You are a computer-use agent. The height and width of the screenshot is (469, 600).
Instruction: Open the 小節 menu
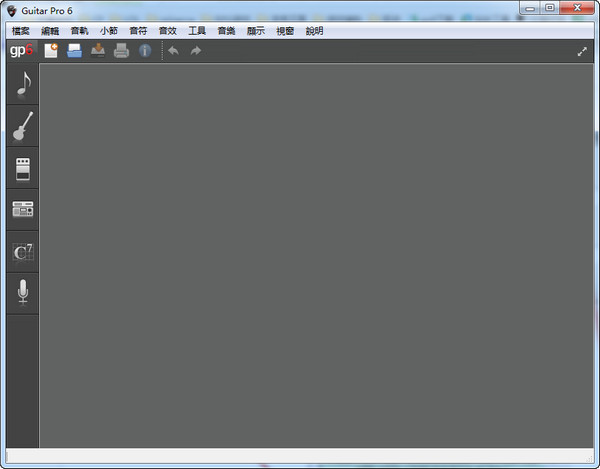(109, 31)
